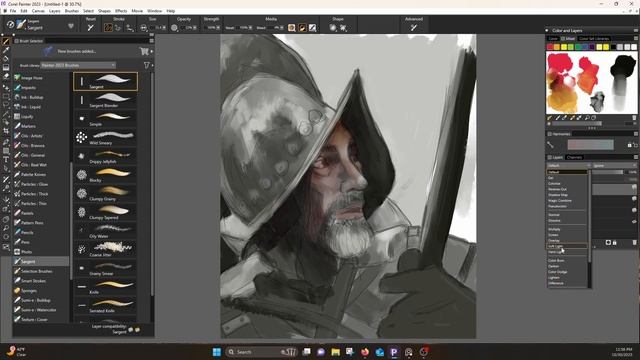
Task: Toggle the Mixer panel checkbox
Action: coord(563,38)
